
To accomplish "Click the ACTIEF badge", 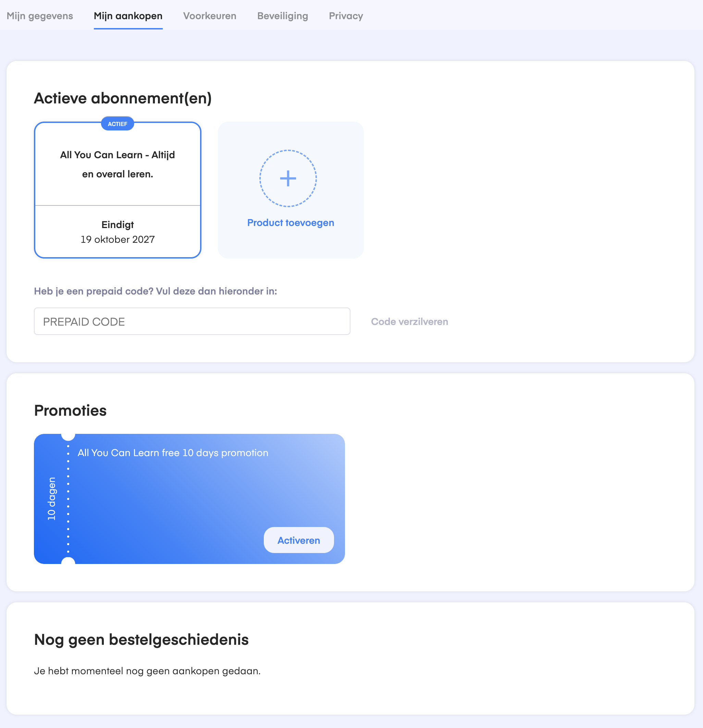I will [118, 124].
